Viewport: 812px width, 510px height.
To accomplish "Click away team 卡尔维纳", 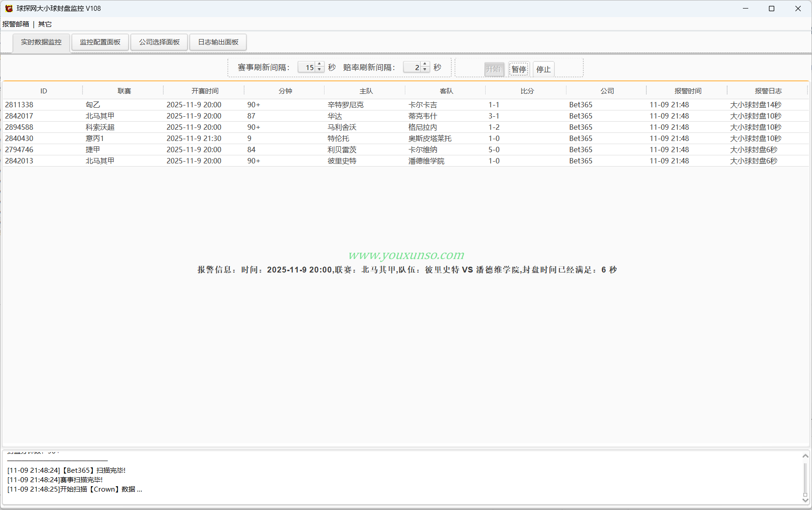I will coord(422,149).
